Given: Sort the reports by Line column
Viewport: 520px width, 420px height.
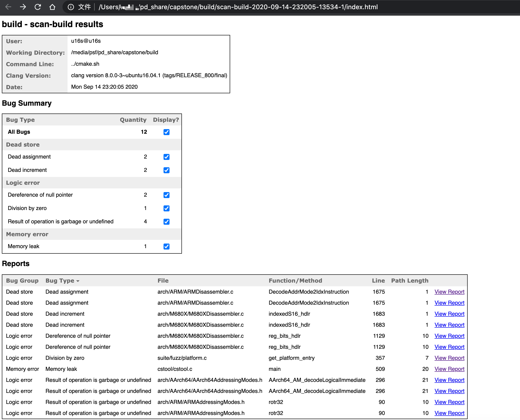Looking at the screenshot, I should [x=378, y=280].
